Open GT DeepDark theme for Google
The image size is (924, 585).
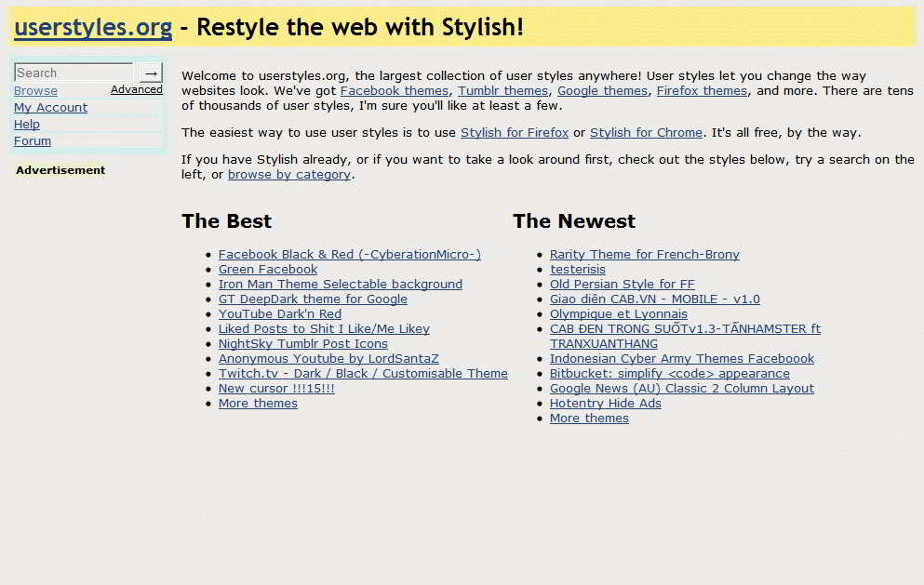(x=313, y=299)
